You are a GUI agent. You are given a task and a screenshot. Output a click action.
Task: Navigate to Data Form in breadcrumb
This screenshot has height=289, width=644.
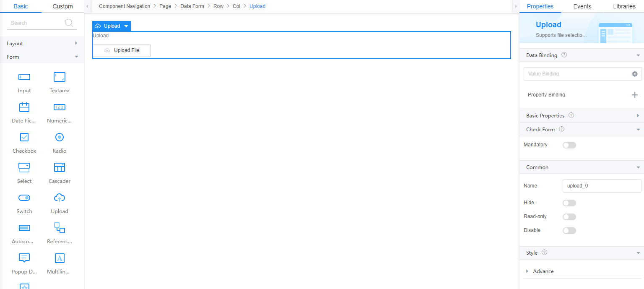(x=192, y=6)
